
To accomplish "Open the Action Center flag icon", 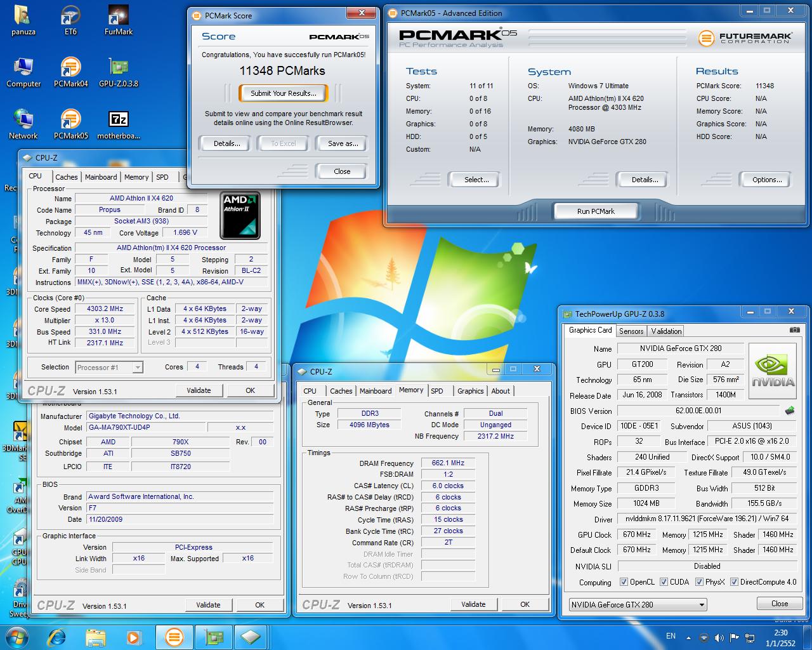I will click(x=735, y=637).
